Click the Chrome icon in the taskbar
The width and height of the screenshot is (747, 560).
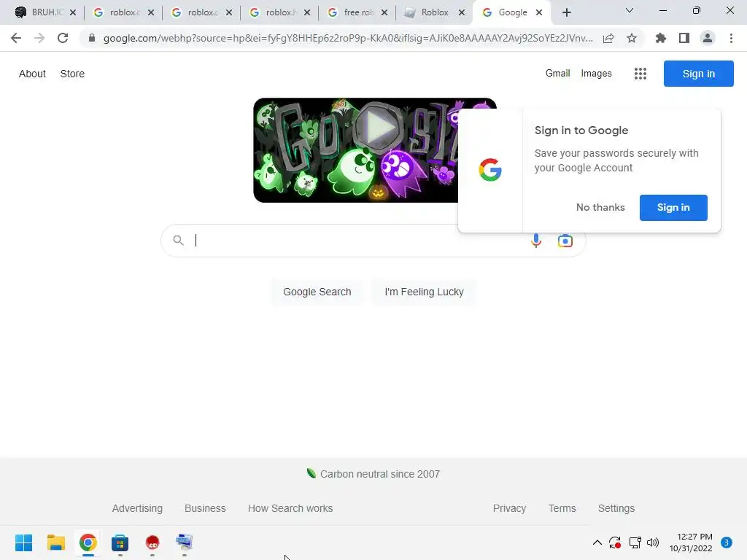[x=88, y=542]
